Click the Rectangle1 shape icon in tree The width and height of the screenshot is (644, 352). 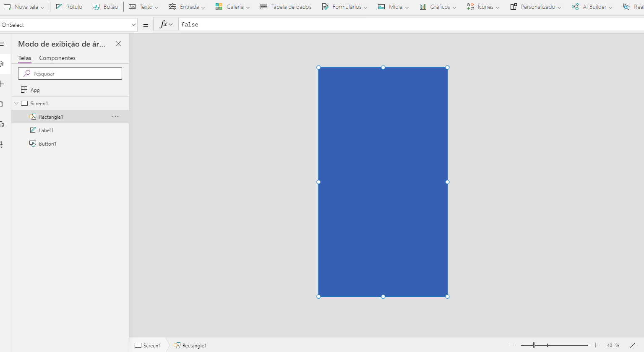click(33, 117)
